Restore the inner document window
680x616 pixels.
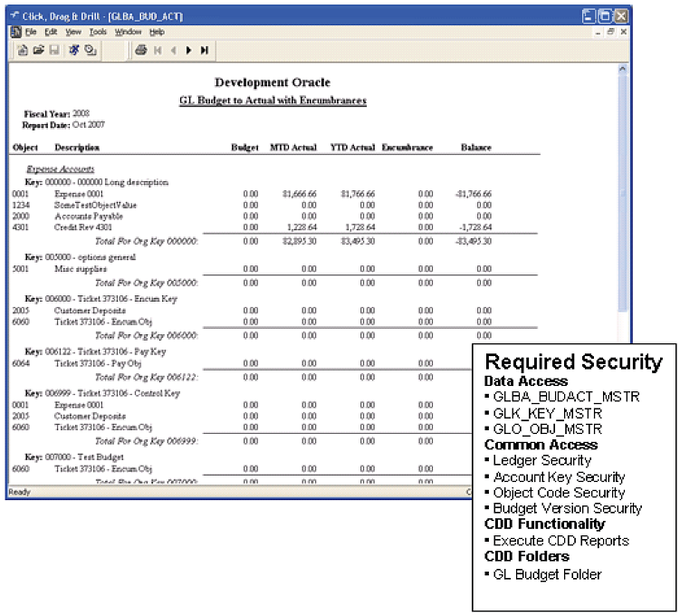611,32
